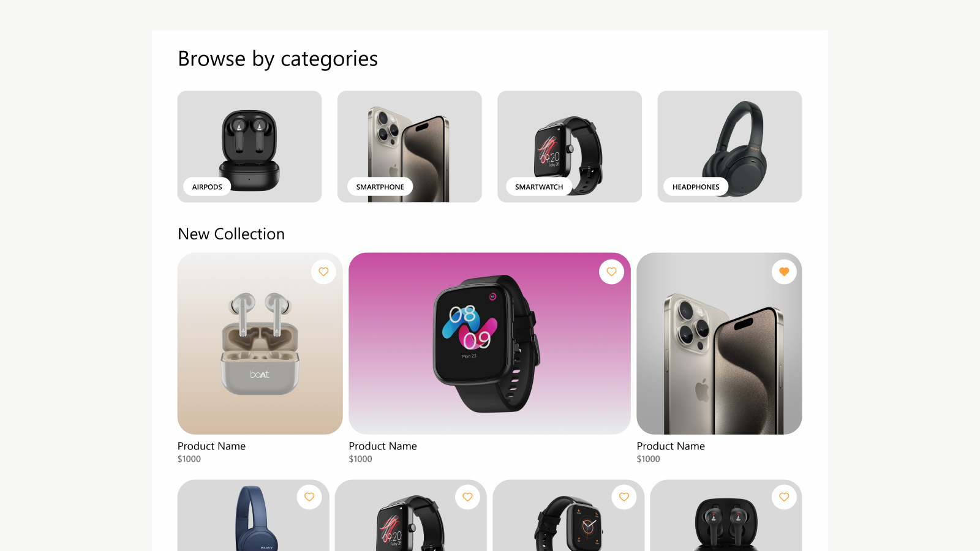Image resolution: width=980 pixels, height=551 pixels.
Task: Open the blue Sony headphones thumbnail
Action: coord(253,515)
